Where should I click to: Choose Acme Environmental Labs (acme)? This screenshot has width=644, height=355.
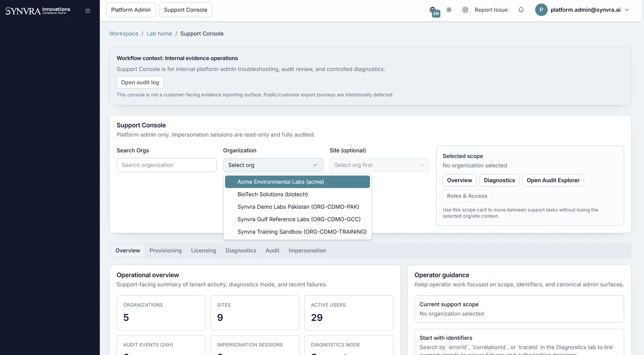[x=297, y=182]
